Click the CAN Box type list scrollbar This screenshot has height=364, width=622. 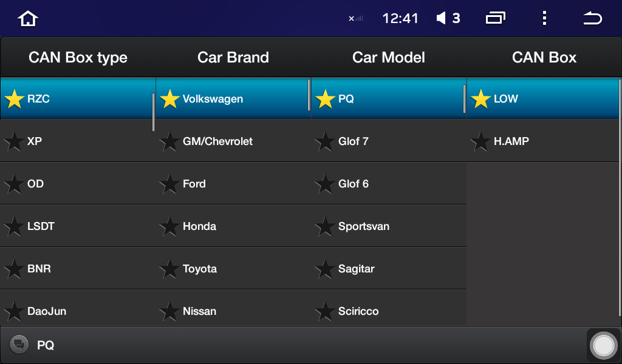pyautogui.click(x=154, y=112)
